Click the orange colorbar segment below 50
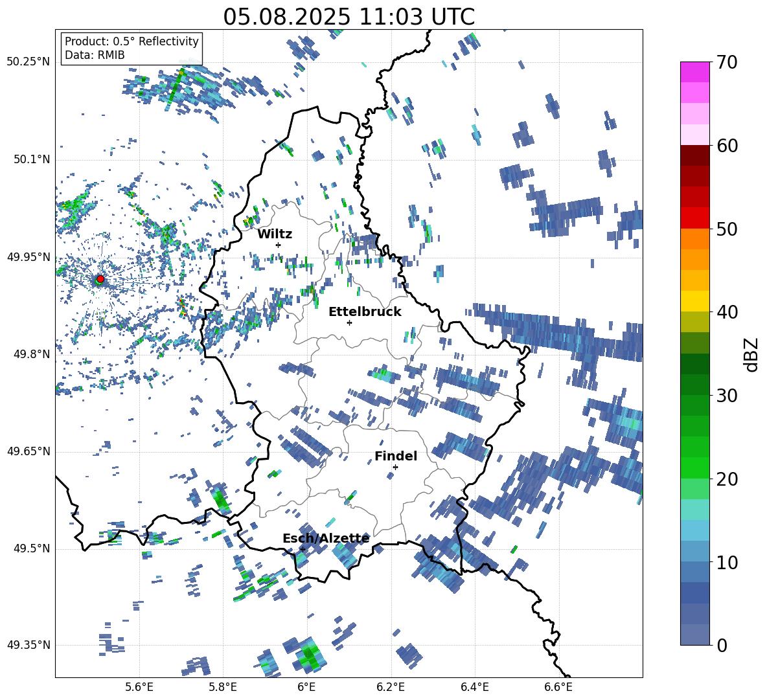 [694, 239]
